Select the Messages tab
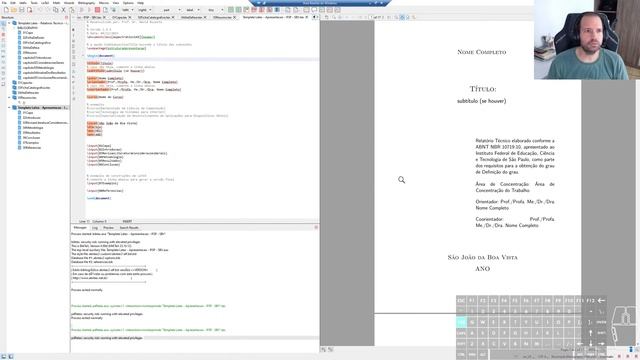 80,228
